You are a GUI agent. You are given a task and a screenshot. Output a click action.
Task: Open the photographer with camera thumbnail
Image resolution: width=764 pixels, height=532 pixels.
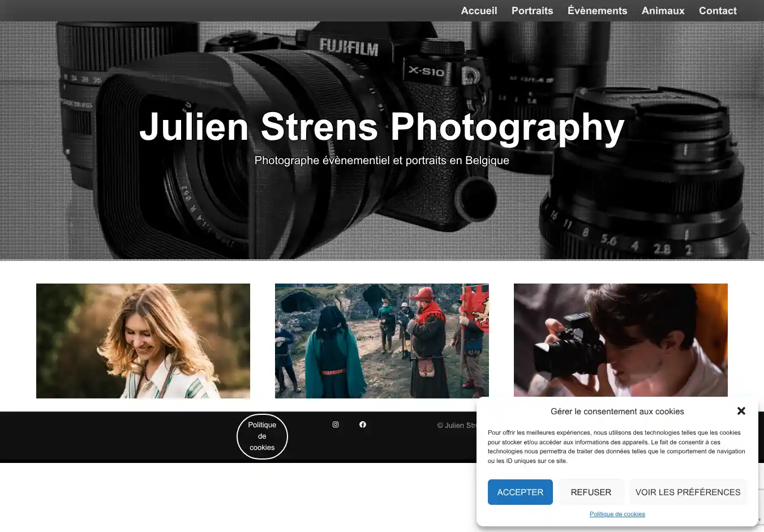click(620, 340)
